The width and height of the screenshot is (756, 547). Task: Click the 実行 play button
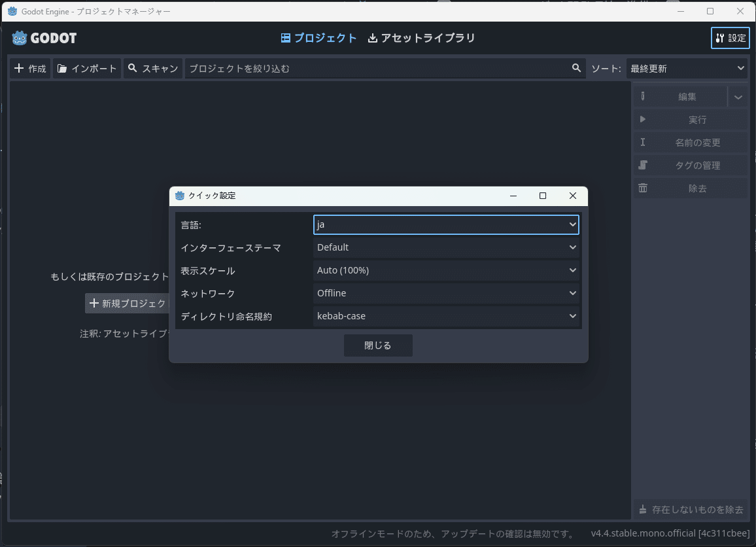click(691, 120)
